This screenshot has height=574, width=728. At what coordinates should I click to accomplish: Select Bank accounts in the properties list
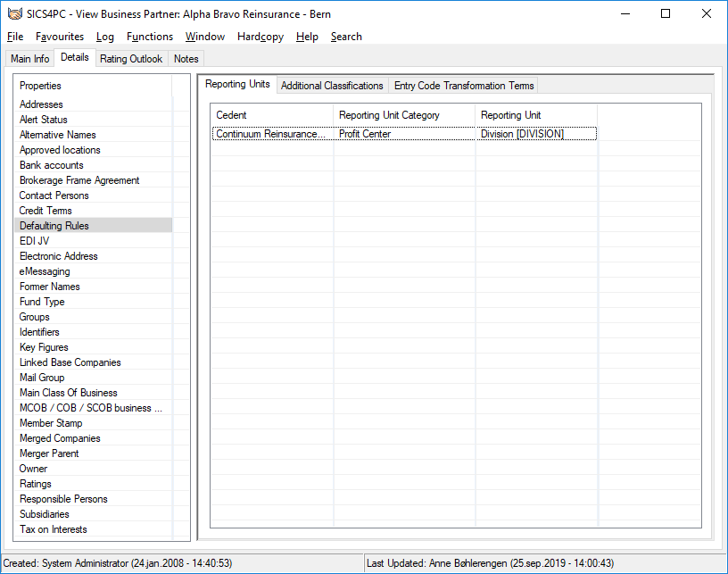pyautogui.click(x=52, y=165)
